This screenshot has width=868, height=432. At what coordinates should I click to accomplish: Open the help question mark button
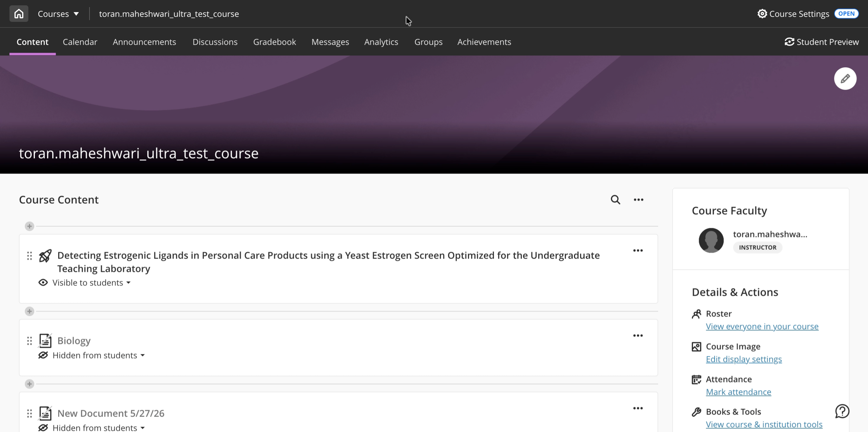tap(842, 411)
